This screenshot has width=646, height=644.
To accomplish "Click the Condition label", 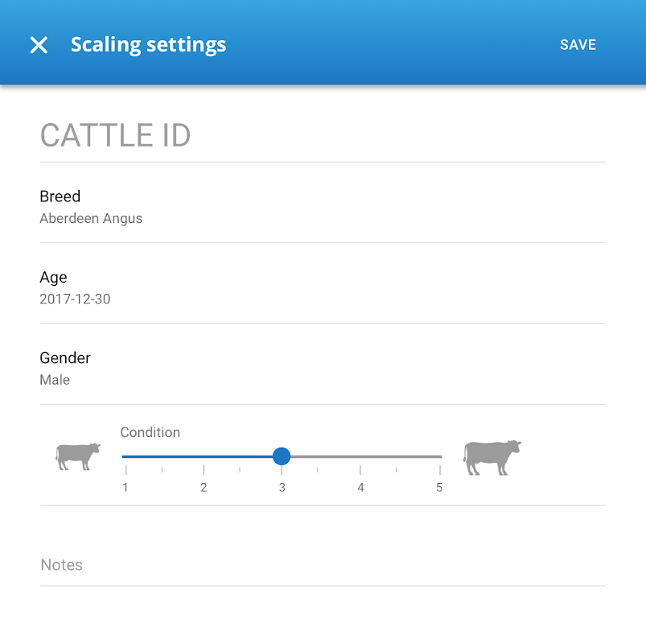I will click(x=150, y=432).
